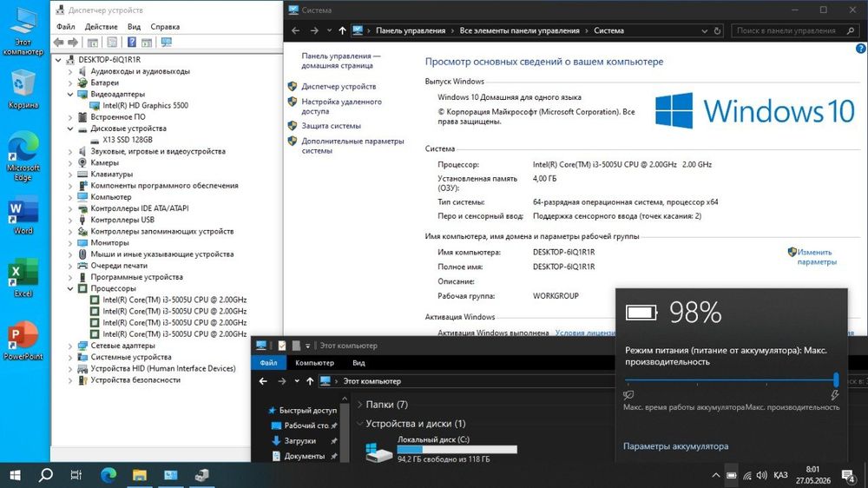Click the Edge icon on the taskbar
868x488 pixels.
point(108,475)
